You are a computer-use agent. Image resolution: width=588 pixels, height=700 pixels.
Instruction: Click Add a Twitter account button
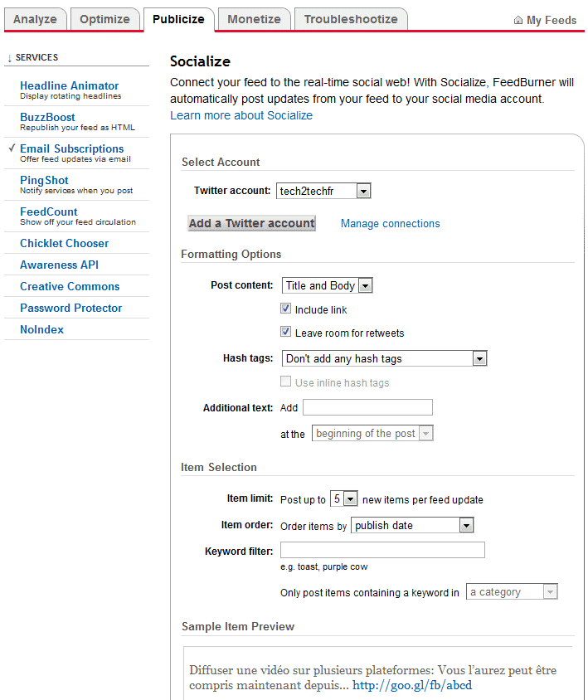pos(252,223)
